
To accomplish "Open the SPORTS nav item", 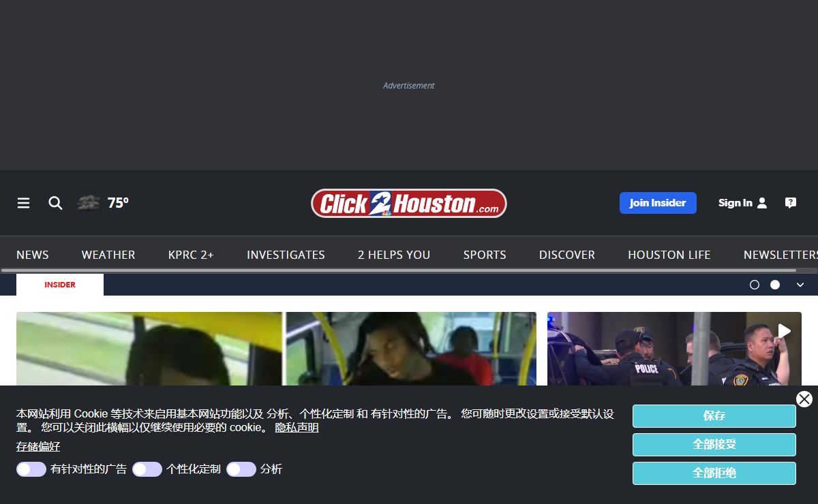I will (485, 255).
